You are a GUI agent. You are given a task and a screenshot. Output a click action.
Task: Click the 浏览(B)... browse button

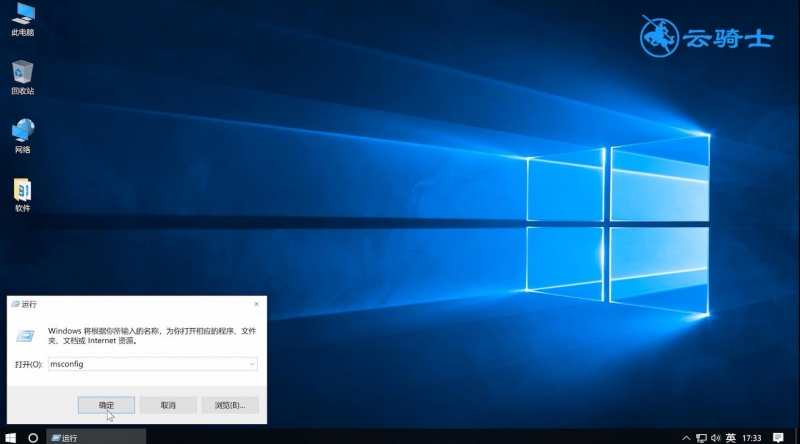tap(230, 405)
